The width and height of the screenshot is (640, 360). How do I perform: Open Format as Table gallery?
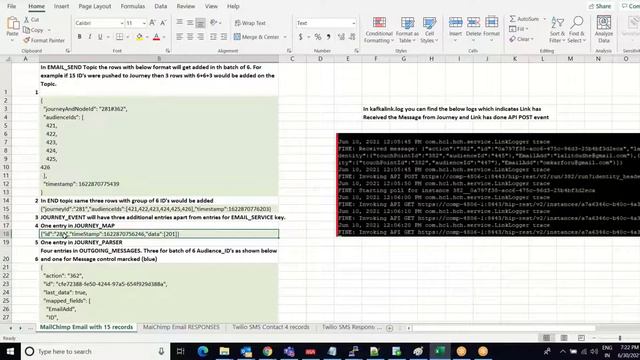click(x=407, y=29)
